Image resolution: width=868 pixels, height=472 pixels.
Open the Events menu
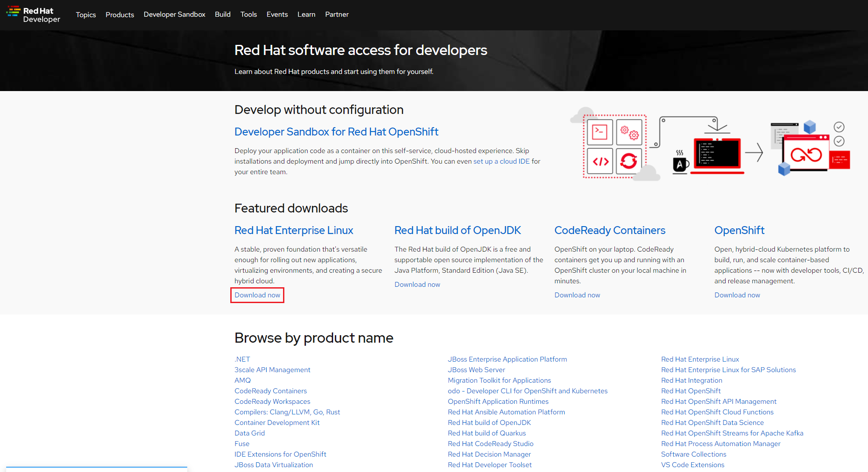pyautogui.click(x=277, y=15)
